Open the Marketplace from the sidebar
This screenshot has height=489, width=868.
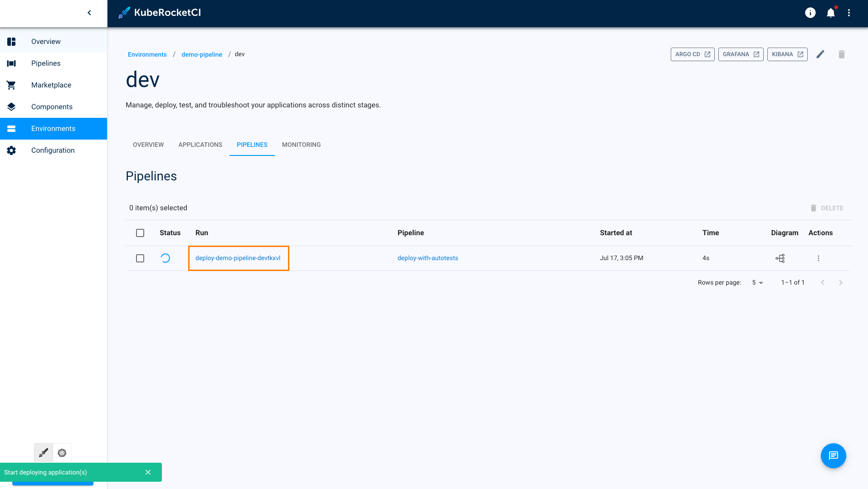click(x=51, y=85)
